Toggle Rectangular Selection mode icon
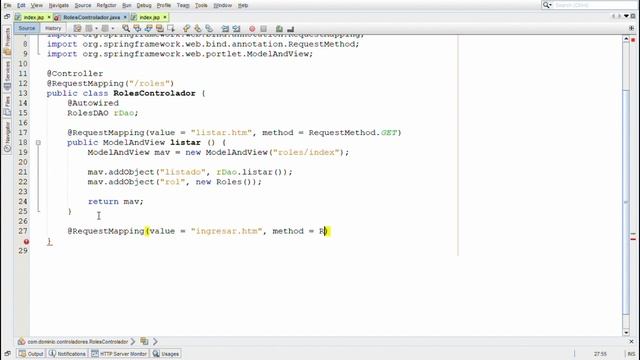 [171, 29]
